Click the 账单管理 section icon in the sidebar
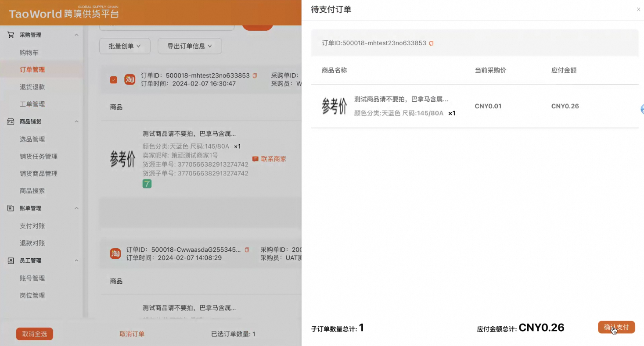Viewport: 644px width, 346px height. (10, 208)
